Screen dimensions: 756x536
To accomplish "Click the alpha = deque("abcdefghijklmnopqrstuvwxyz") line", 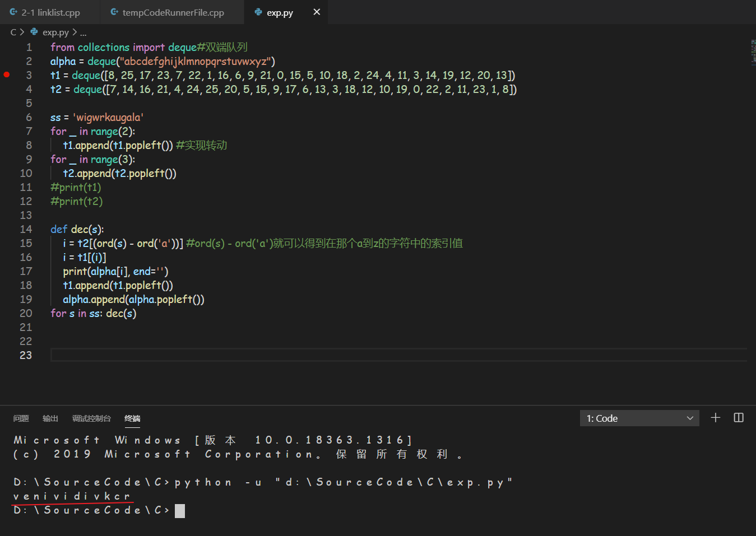I will 163,61.
